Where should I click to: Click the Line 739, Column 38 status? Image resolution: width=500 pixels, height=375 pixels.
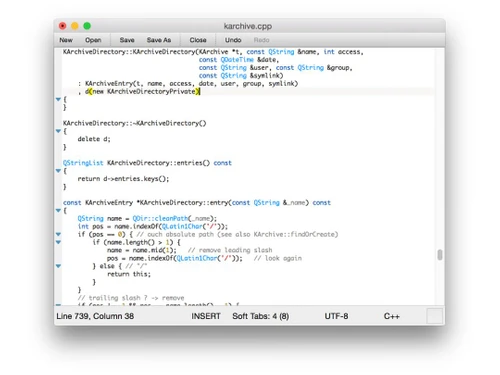95,316
